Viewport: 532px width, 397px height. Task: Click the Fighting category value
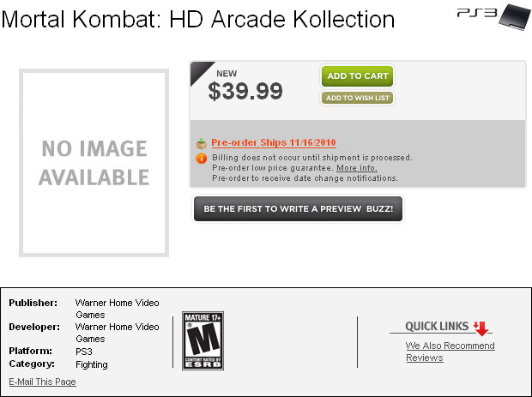click(x=92, y=364)
